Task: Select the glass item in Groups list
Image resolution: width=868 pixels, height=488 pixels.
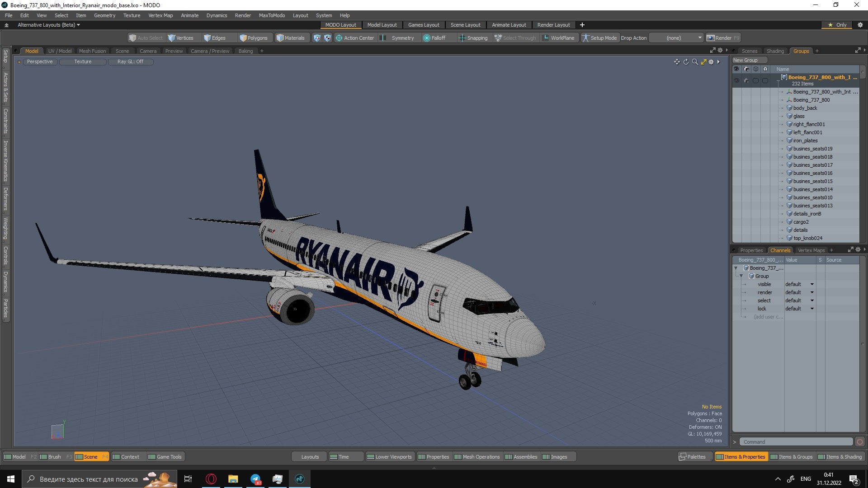Action: coord(798,116)
